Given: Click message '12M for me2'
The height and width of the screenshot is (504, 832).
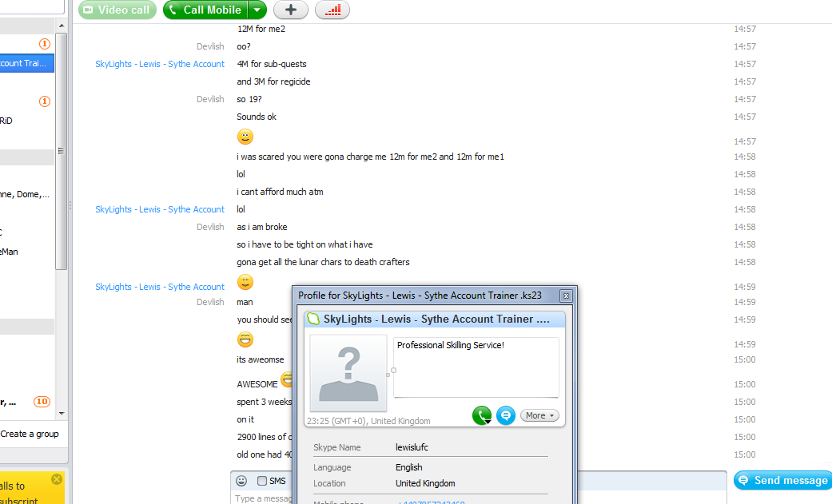Looking at the screenshot, I should click(261, 29).
